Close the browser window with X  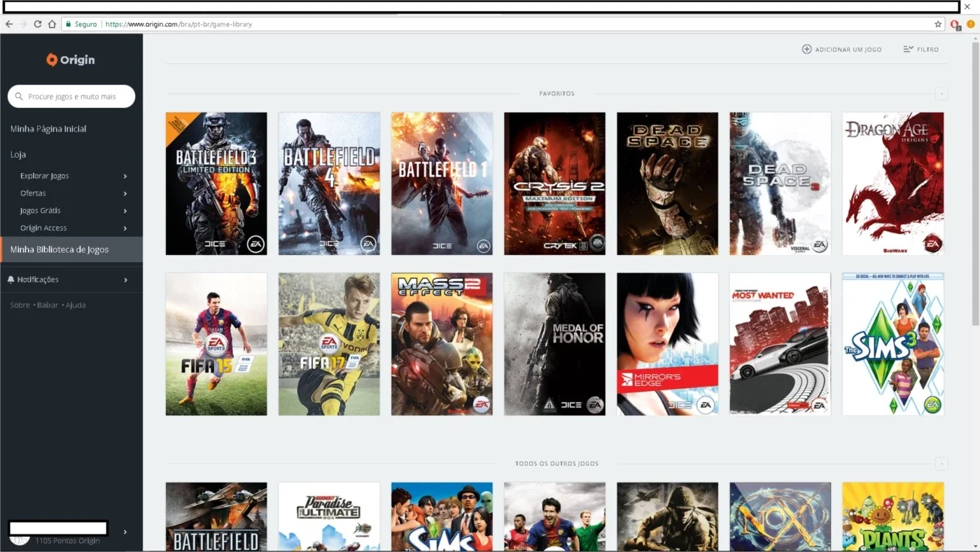pyautogui.click(x=967, y=6)
